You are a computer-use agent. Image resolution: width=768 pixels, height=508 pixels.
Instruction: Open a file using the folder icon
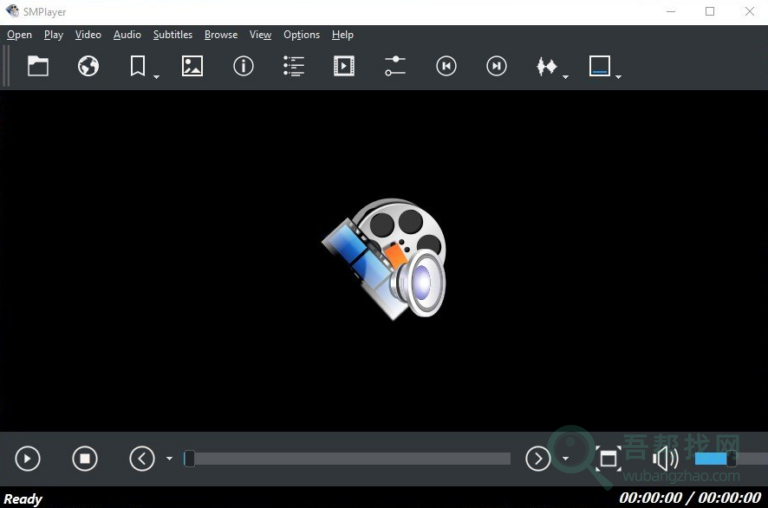(x=38, y=66)
